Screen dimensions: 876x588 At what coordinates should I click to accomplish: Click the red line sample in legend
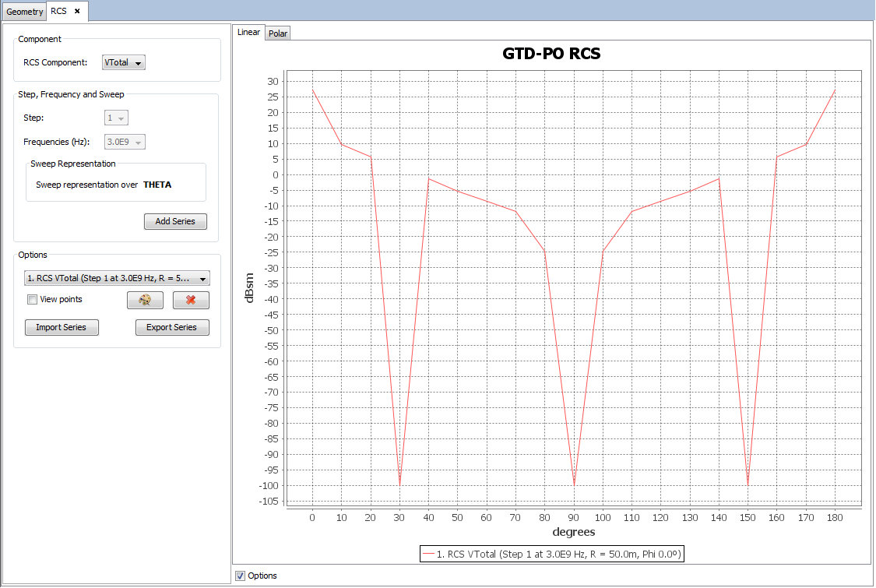click(427, 554)
